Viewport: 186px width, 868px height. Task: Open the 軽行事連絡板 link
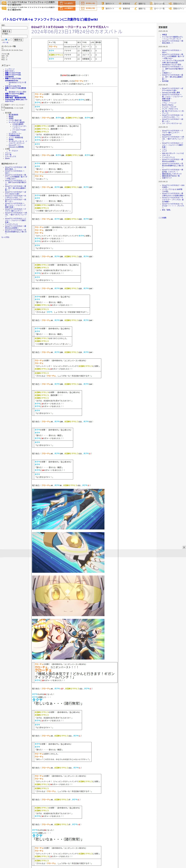pos(13,115)
